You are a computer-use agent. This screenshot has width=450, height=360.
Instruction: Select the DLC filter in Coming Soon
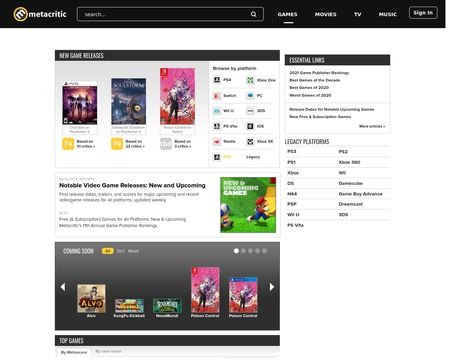[x=121, y=251]
